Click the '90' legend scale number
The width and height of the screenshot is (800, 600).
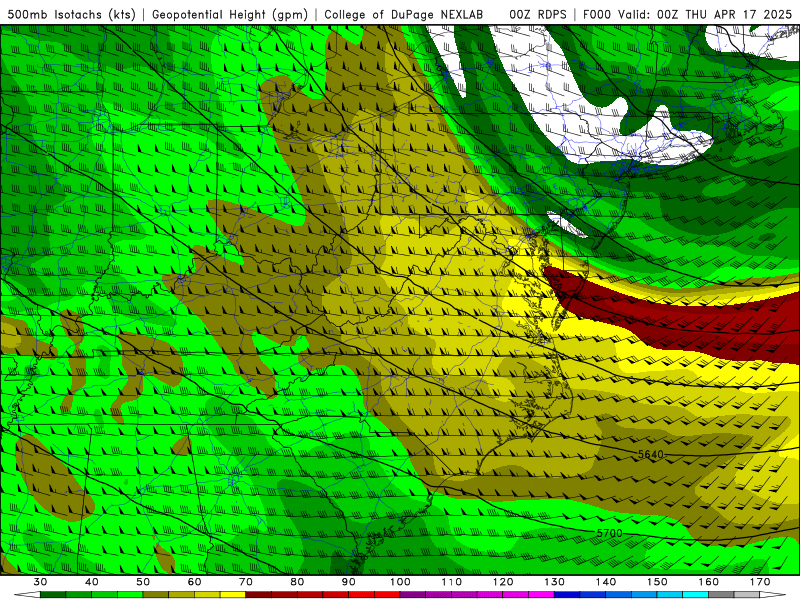(x=348, y=582)
